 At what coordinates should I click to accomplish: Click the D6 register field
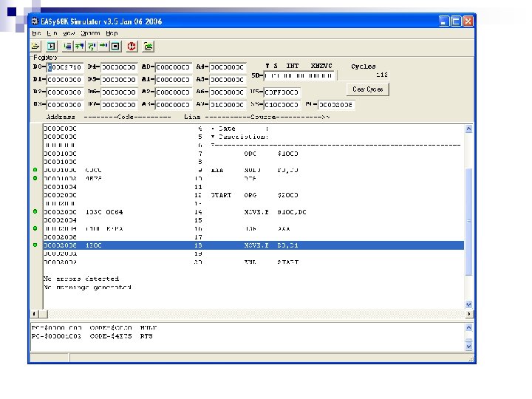coord(119,92)
